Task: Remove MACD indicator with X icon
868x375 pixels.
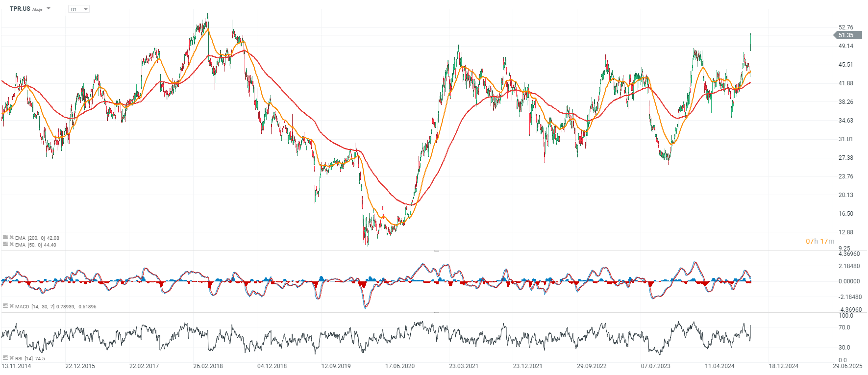Action: (x=12, y=306)
